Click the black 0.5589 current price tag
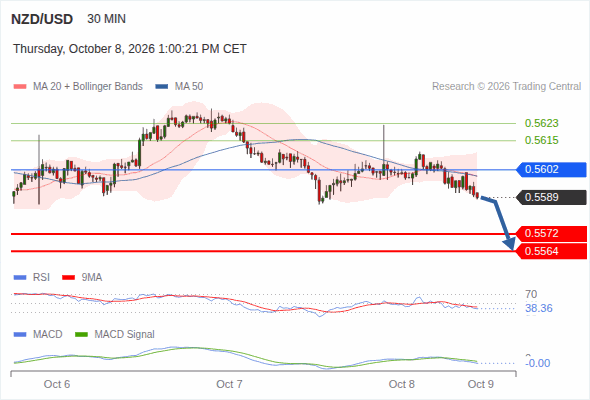Screen dimensions: 590x400 point(551,197)
